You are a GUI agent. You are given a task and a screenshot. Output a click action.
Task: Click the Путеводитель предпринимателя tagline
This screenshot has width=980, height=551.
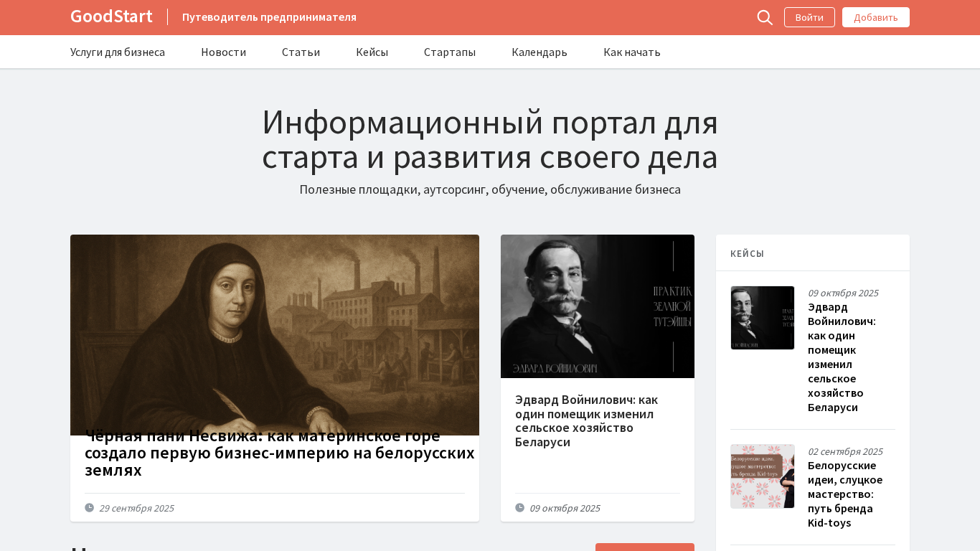click(x=269, y=17)
